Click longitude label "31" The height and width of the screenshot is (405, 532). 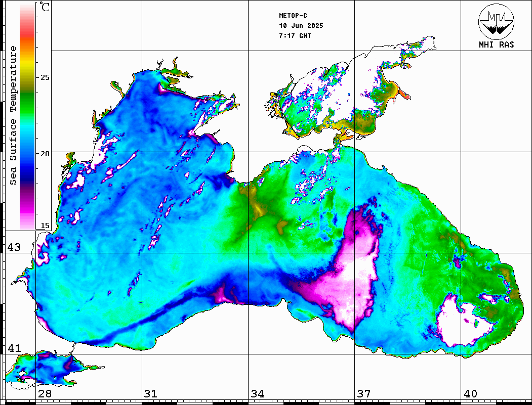[x=151, y=394]
